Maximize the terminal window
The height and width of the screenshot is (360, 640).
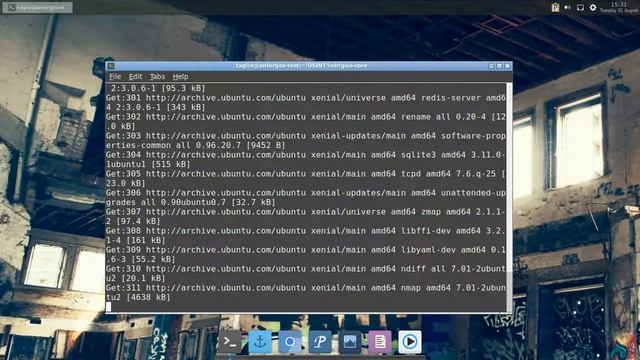(499, 66)
